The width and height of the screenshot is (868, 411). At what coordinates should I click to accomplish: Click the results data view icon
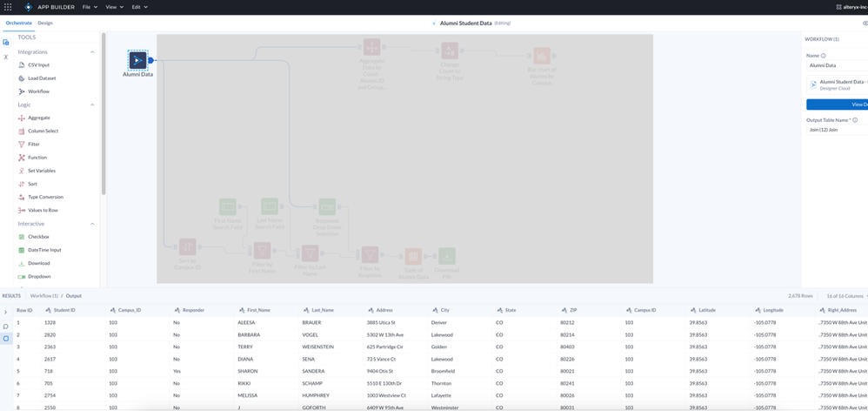[5, 339]
